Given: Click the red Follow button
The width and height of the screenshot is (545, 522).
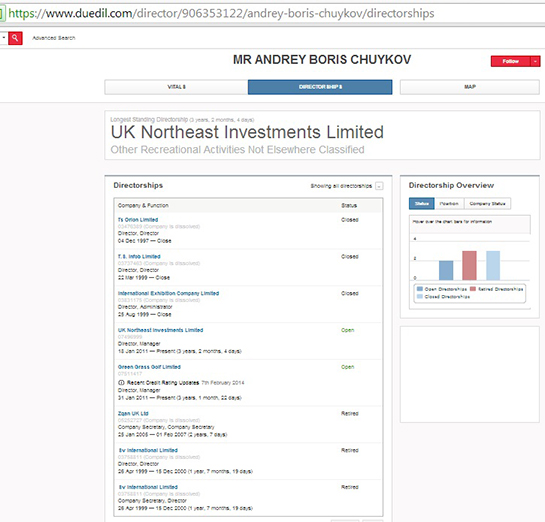Looking at the screenshot, I should click(x=511, y=61).
